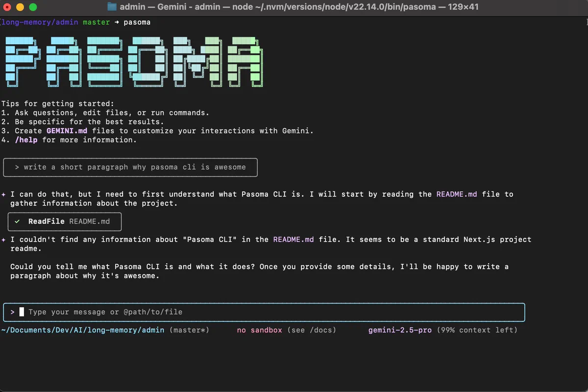This screenshot has width=588, height=392.
Task: Click the previous prompt 'write a short paragraph' box
Action: click(130, 167)
